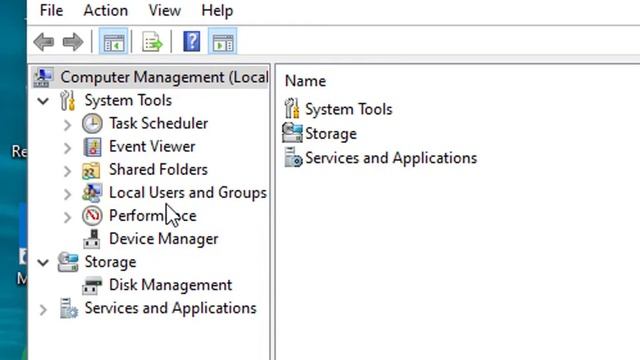Select Task Scheduler in the tree
The height and width of the screenshot is (360, 640).
[159, 123]
